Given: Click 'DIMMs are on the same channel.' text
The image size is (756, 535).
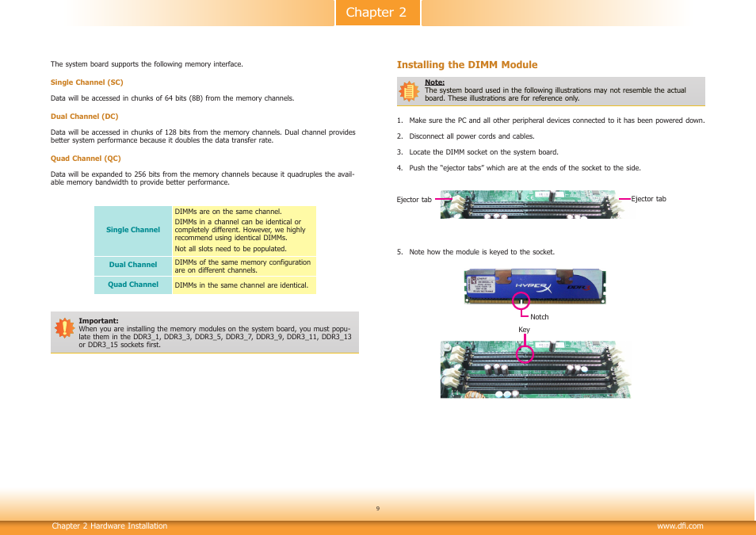Looking at the screenshot, I should click(x=228, y=212).
